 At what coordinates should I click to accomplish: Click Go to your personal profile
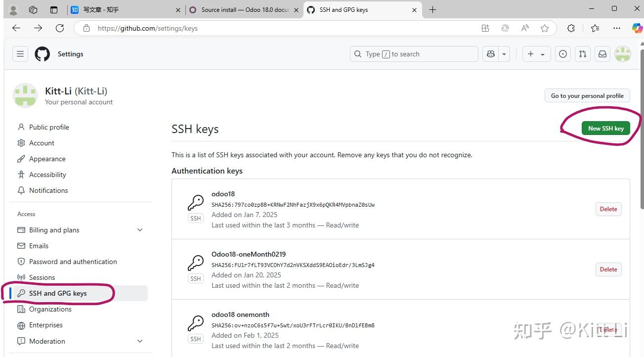click(587, 96)
